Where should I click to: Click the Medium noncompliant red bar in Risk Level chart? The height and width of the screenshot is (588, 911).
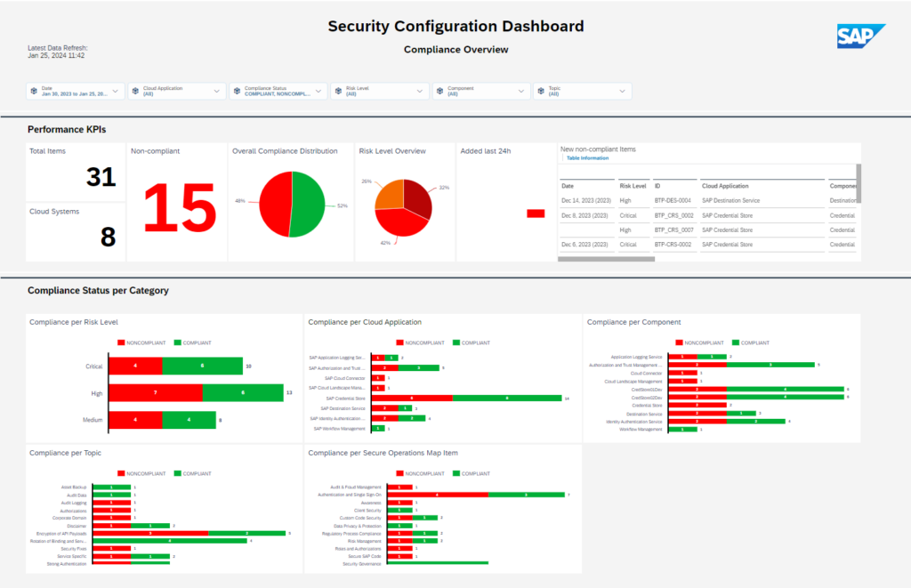[135, 420]
